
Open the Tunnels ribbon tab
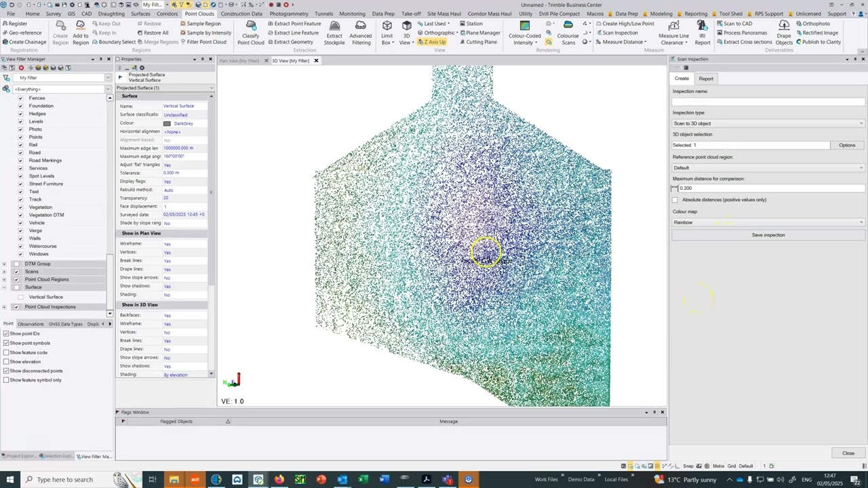[x=323, y=14]
